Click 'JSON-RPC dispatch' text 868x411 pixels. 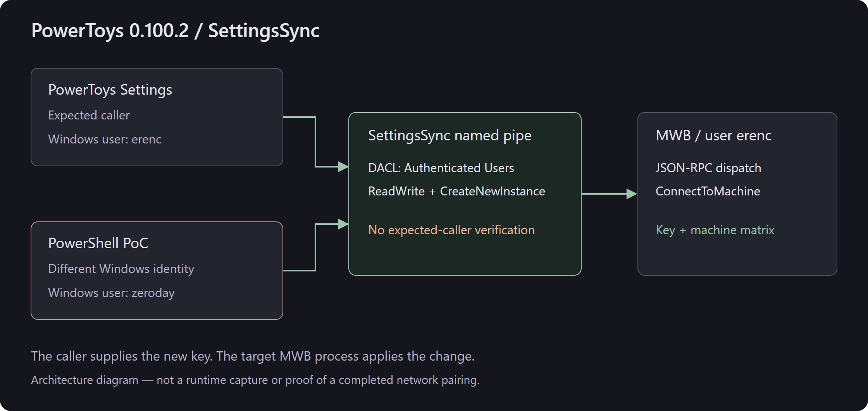[708, 168]
